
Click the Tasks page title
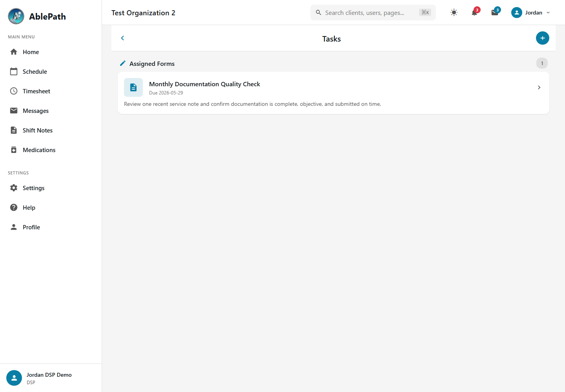pyautogui.click(x=332, y=39)
